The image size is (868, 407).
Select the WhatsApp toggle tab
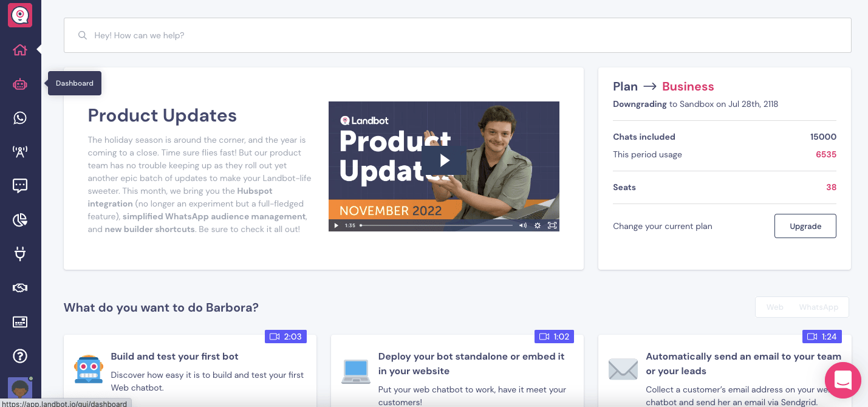tap(819, 307)
